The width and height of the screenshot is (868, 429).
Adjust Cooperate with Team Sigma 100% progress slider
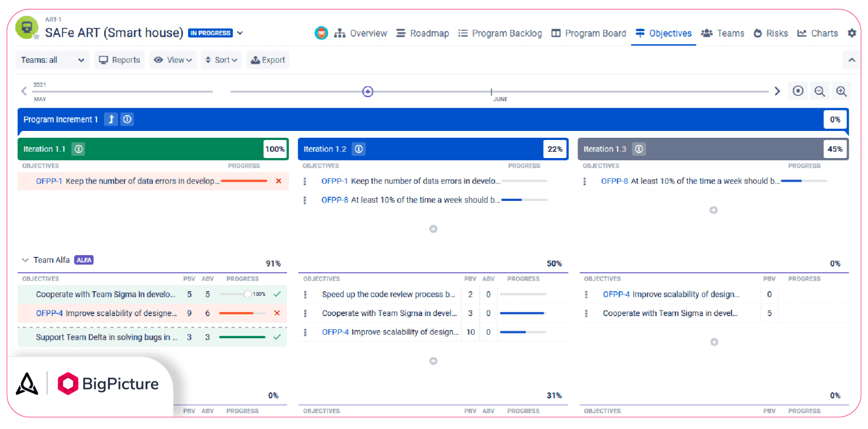pyautogui.click(x=247, y=294)
